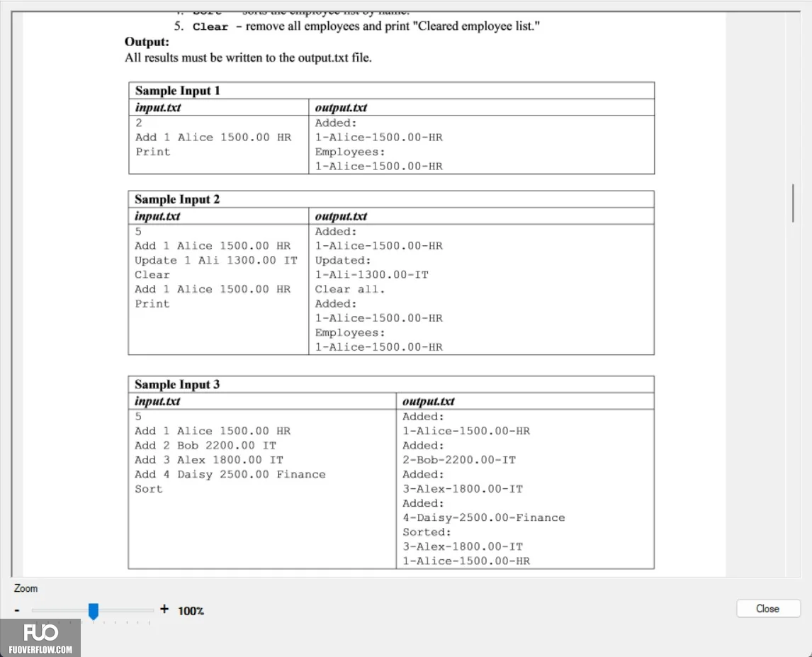The width and height of the screenshot is (812, 657).
Task: Click the Sample Input 1 heading
Action: coord(178,91)
